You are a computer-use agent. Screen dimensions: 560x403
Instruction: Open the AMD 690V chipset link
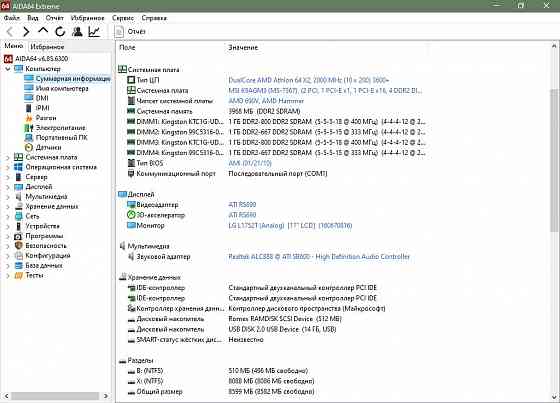pyautogui.click(x=266, y=101)
